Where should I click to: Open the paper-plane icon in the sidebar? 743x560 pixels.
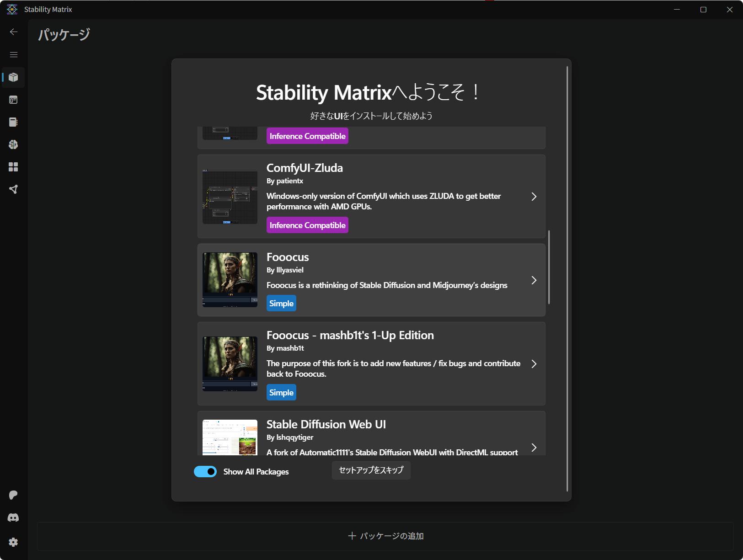[x=13, y=189]
